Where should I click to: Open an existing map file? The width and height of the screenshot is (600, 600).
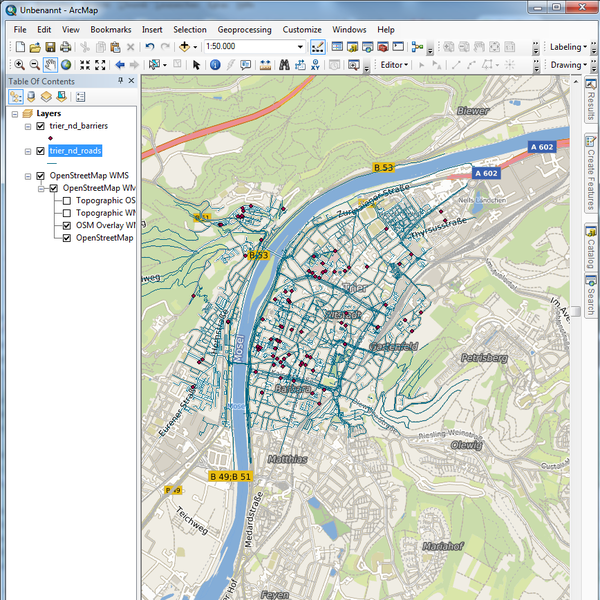point(35,47)
